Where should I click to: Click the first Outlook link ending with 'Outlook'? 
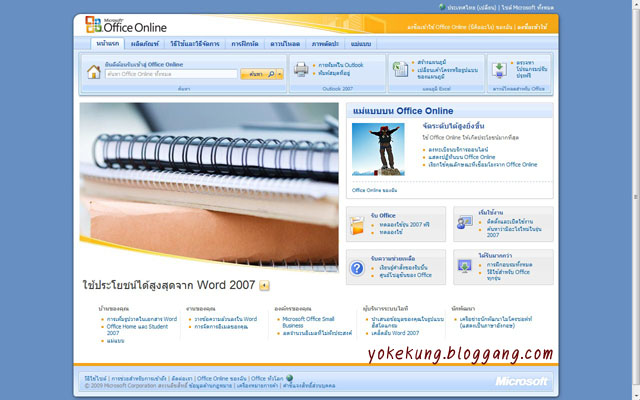tap(341, 65)
